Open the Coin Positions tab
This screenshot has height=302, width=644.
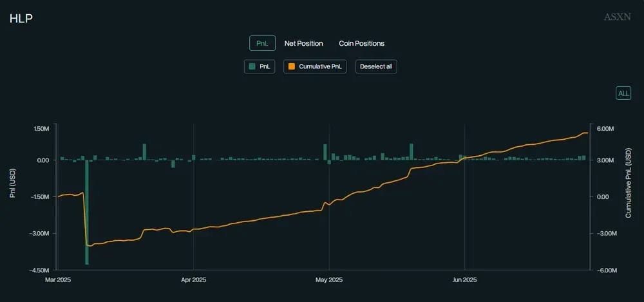click(x=361, y=43)
